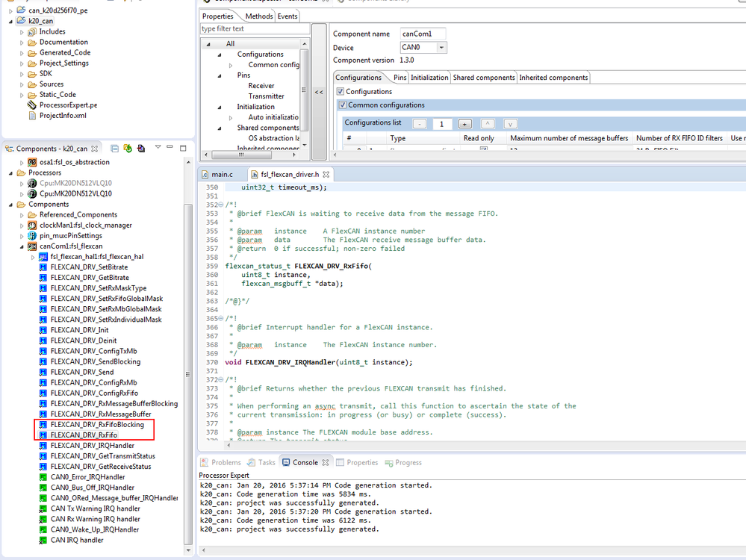Click the Collapse All icon in Components view

tap(115, 149)
